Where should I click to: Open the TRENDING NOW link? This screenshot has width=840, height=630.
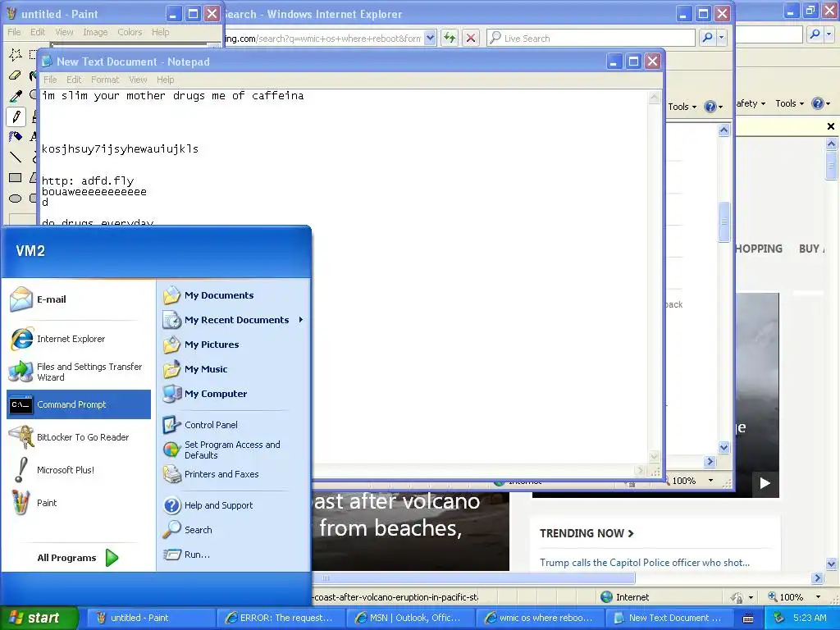(587, 533)
